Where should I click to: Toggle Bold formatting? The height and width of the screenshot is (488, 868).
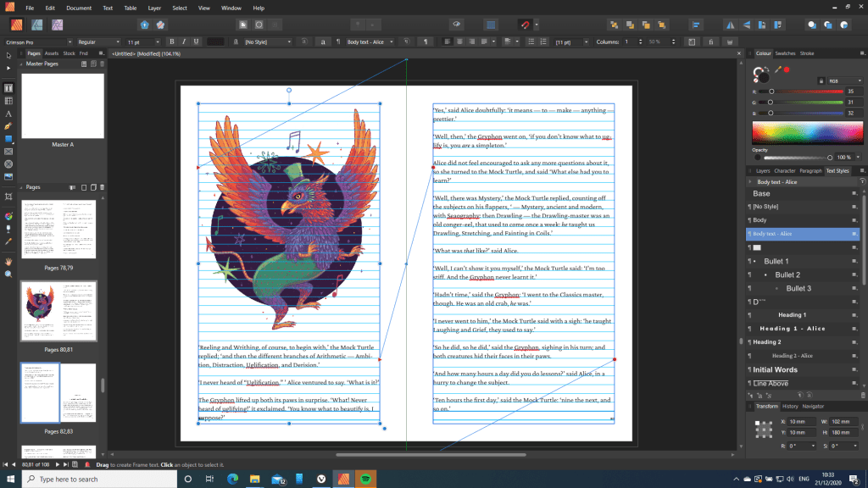172,42
